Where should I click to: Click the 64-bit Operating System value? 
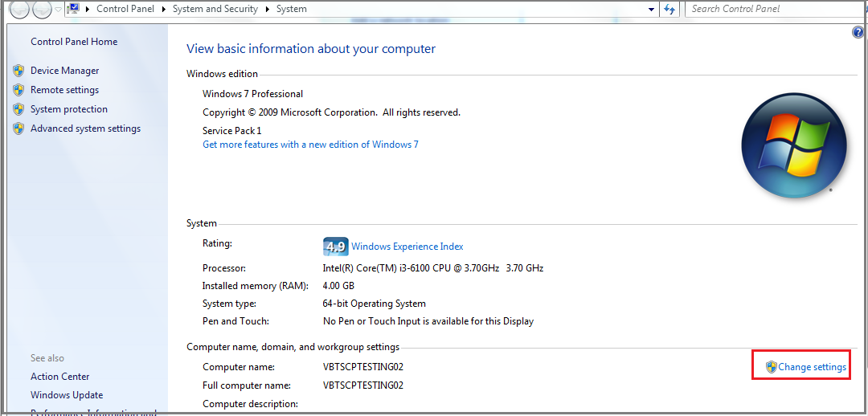click(x=375, y=304)
